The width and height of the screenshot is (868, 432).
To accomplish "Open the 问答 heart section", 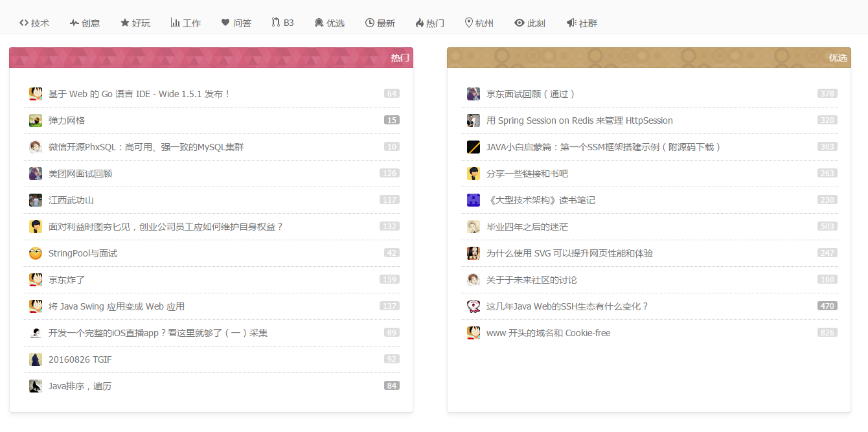I will pyautogui.click(x=236, y=23).
